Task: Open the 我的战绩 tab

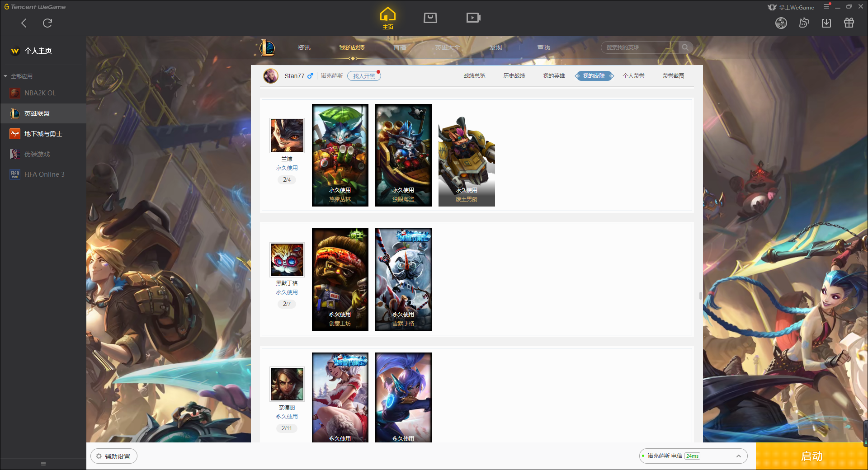Action: coord(352,47)
